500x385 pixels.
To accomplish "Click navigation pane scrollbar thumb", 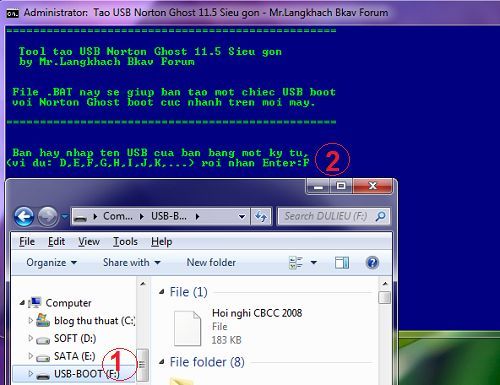I will pyautogui.click(x=143, y=365).
